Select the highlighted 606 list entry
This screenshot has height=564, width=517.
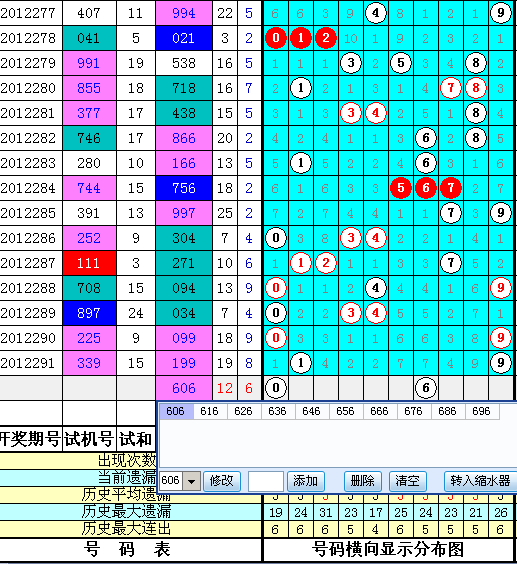(176, 411)
